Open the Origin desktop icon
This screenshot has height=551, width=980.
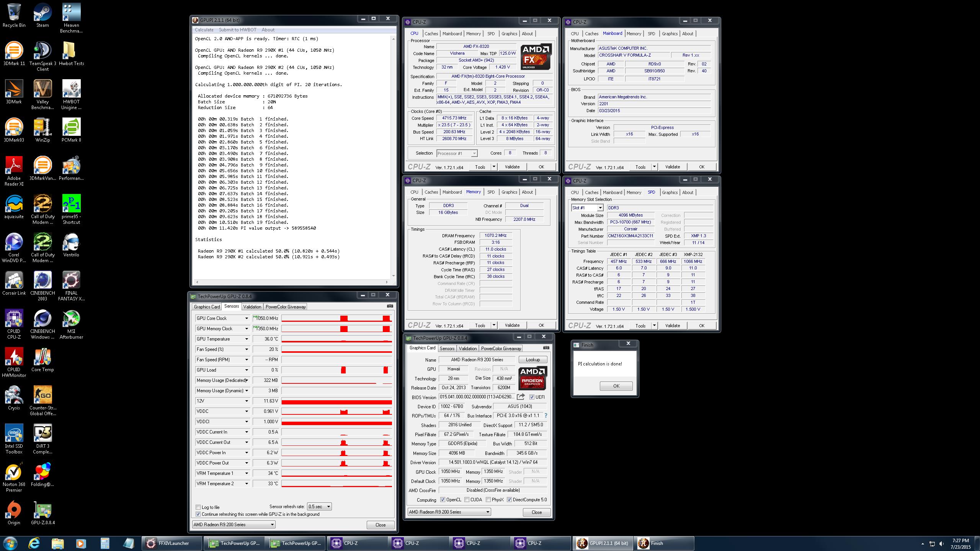(14, 513)
